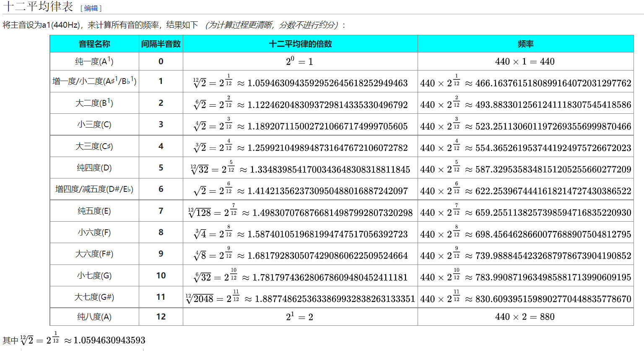Select the 音程名称 column header

[94, 44]
